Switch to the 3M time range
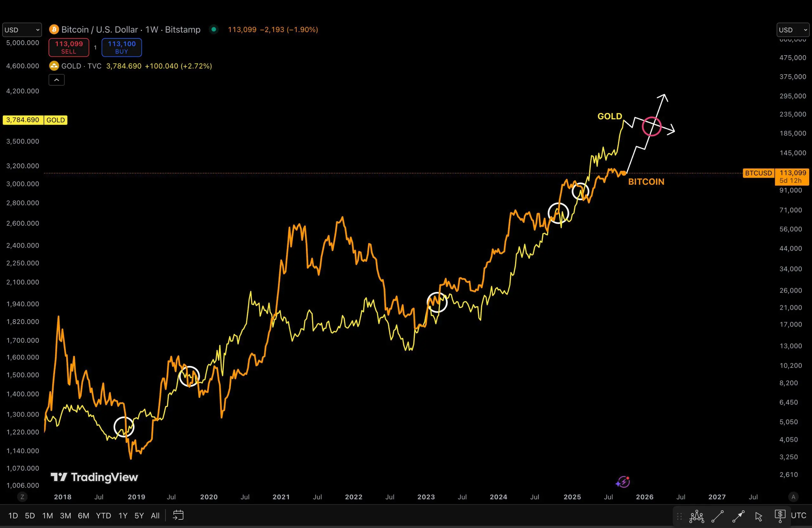 pos(66,515)
